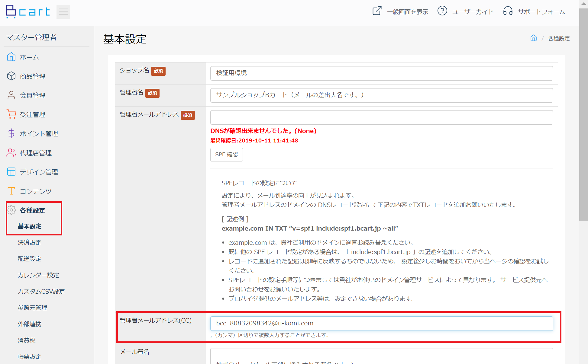Click the ホーム house icon in sidebar
The width and height of the screenshot is (588, 364).
click(x=11, y=57)
